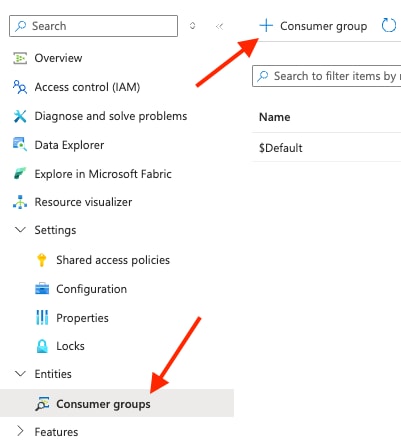This screenshot has height=441, width=401.
Task: Select Consumer groups menu item
Action: pyautogui.click(x=117, y=403)
